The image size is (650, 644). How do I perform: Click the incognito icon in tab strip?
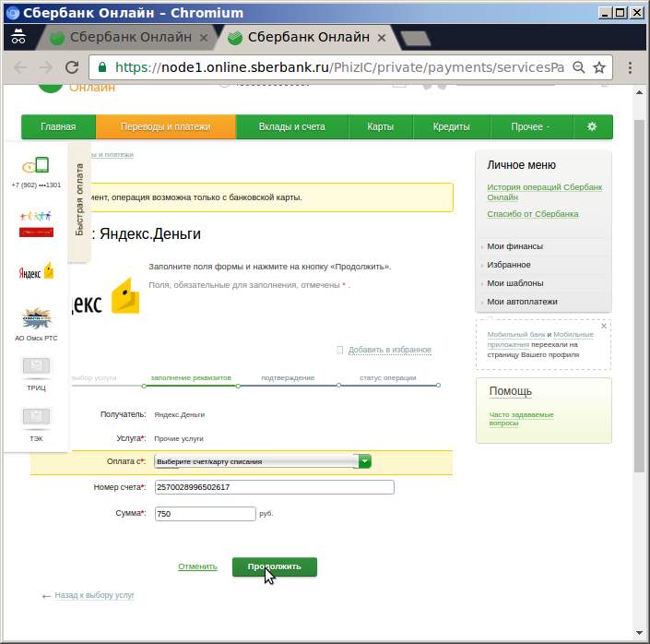click(x=18, y=37)
